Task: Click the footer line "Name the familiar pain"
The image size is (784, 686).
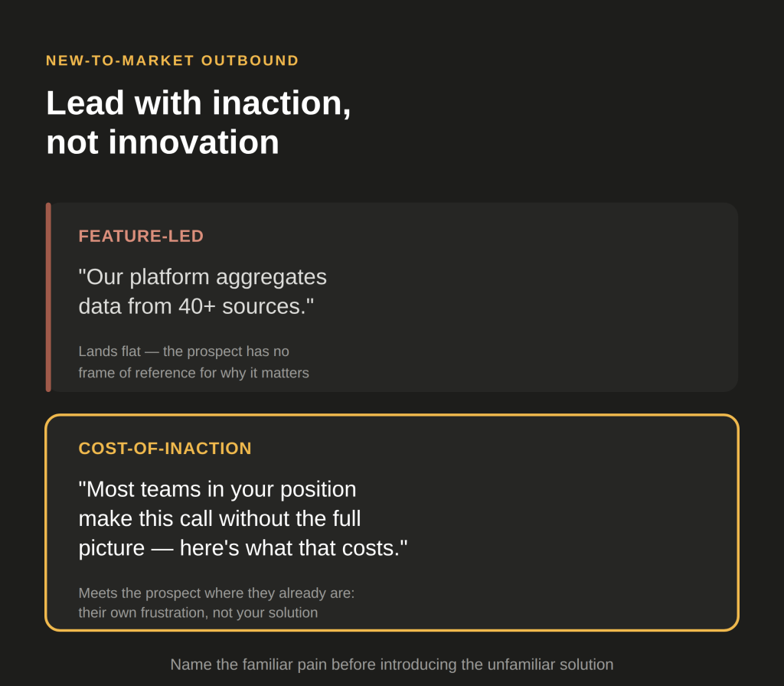Action: click(392, 665)
